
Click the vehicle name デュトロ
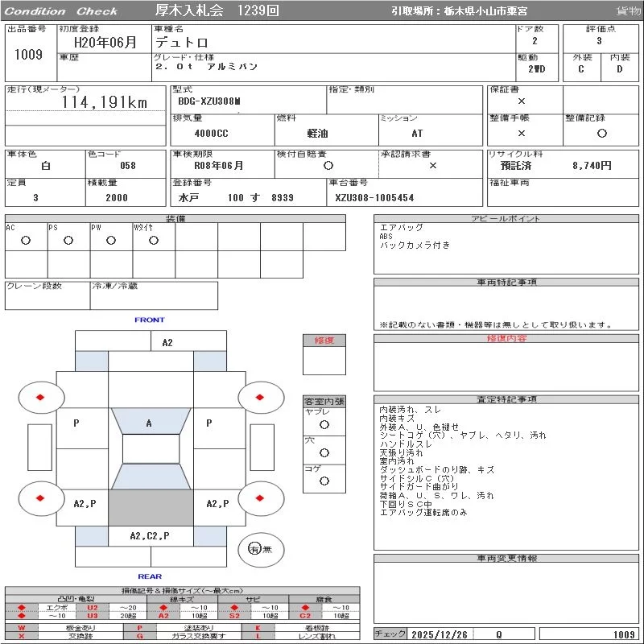click(x=182, y=42)
